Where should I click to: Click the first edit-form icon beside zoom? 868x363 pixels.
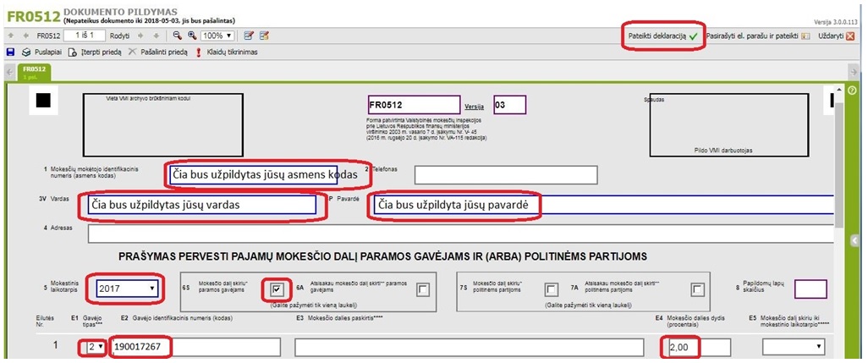(249, 36)
